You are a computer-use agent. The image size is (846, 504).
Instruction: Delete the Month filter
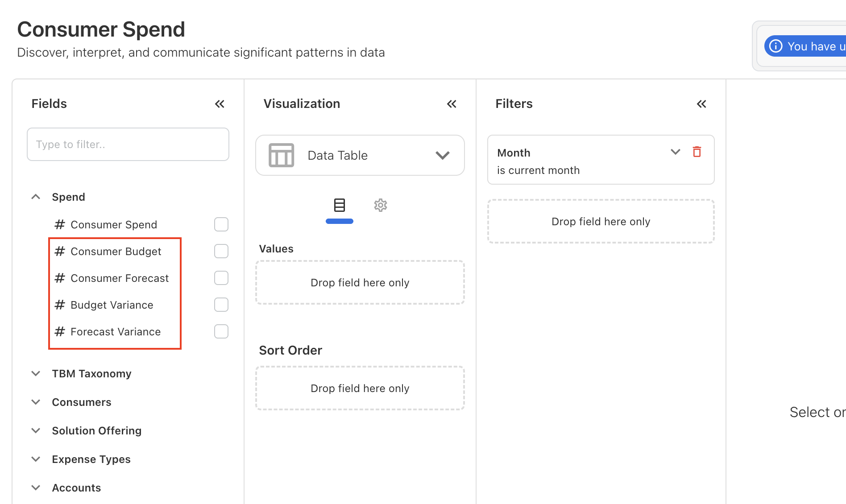(x=697, y=152)
